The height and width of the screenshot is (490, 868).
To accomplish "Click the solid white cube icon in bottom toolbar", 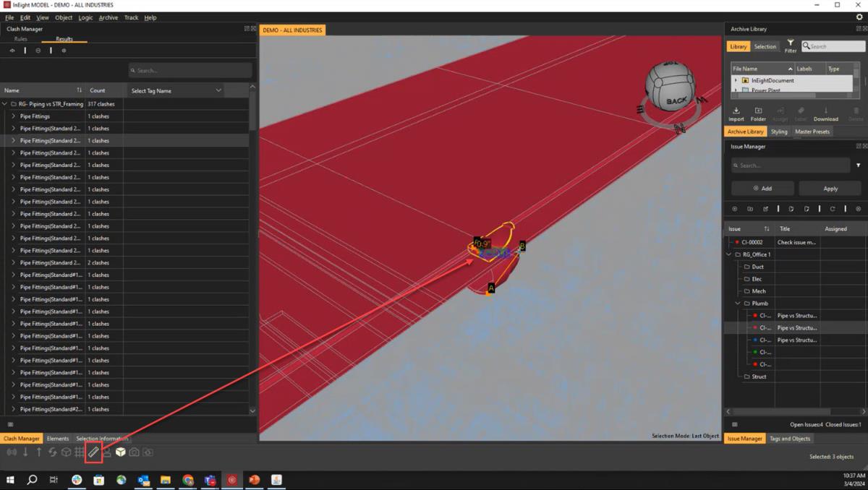I will (x=121, y=452).
